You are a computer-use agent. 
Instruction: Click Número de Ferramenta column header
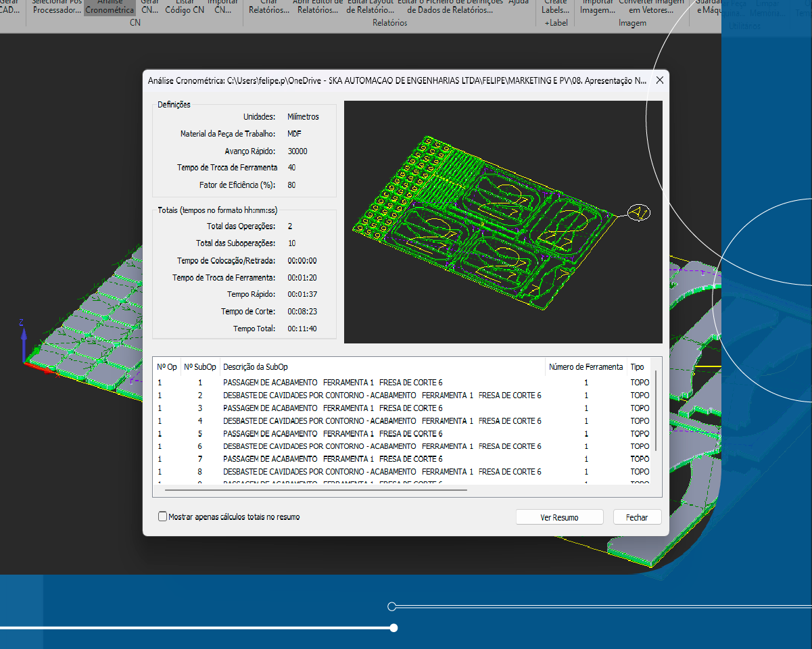586,367
